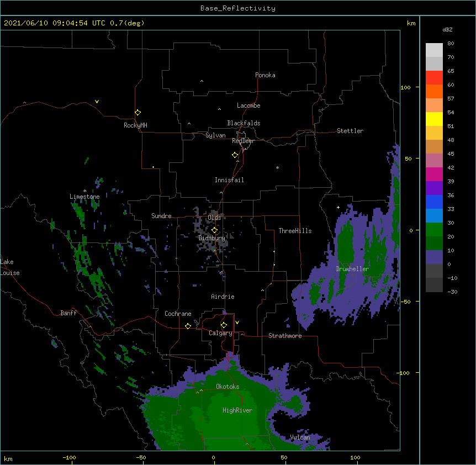Select the asterisk marker above Limestone

click(84, 191)
